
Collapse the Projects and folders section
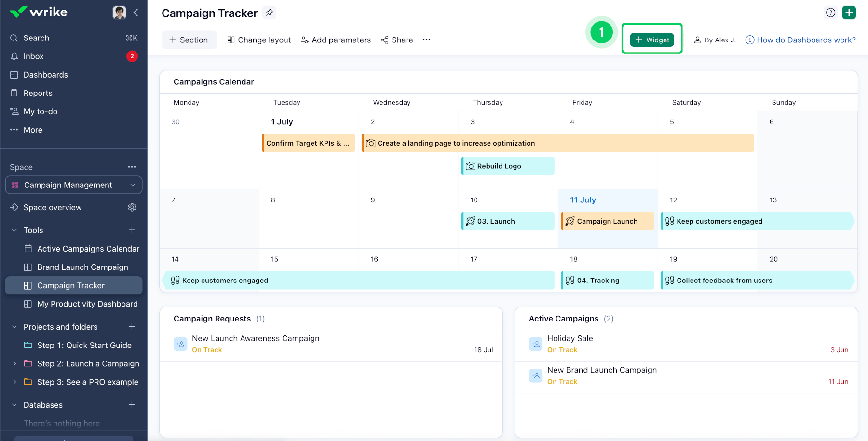(14, 327)
